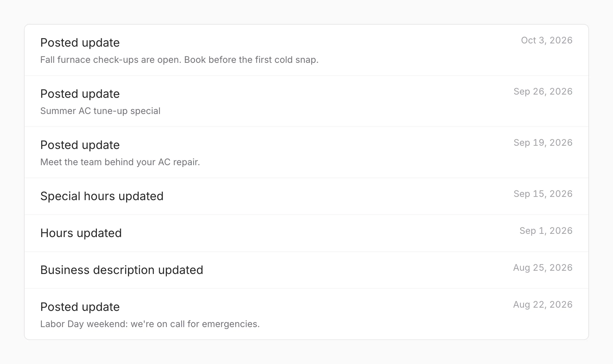Open the Special hours updated entry
This screenshot has height=364, width=613.
coord(306,196)
